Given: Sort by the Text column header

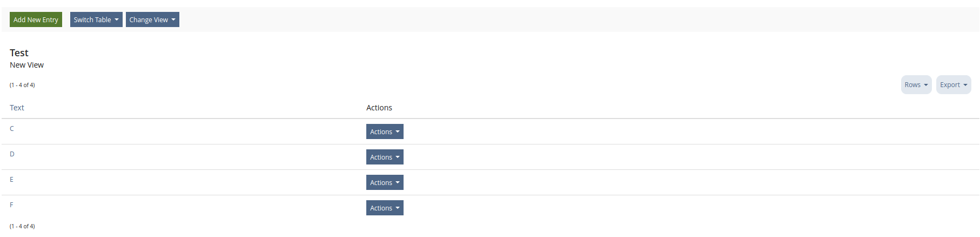Looking at the screenshot, I should pyautogui.click(x=17, y=108).
